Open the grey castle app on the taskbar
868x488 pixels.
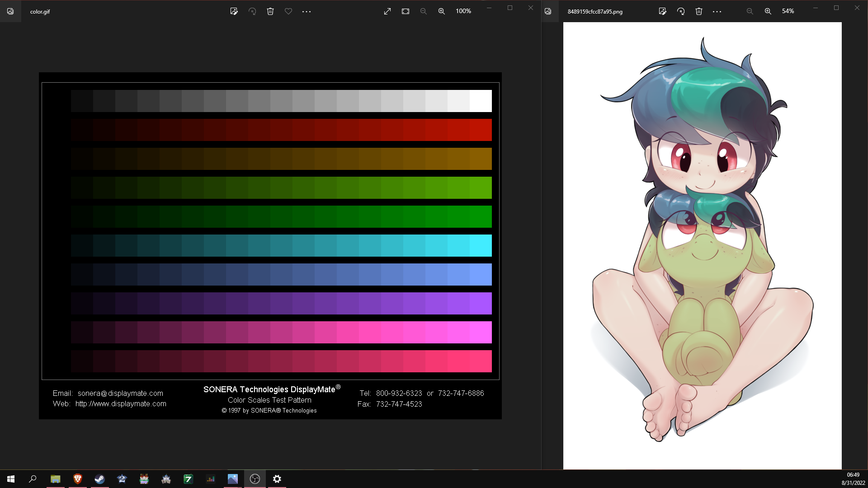[x=166, y=479]
